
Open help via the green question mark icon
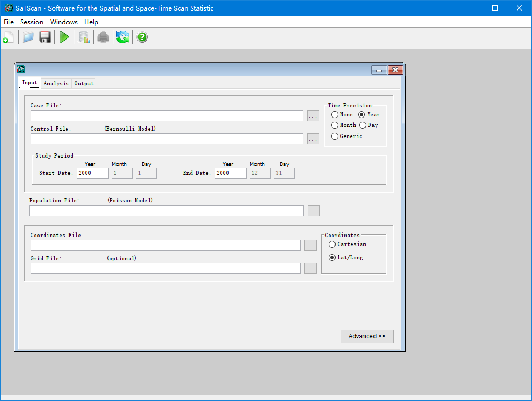[x=142, y=37]
